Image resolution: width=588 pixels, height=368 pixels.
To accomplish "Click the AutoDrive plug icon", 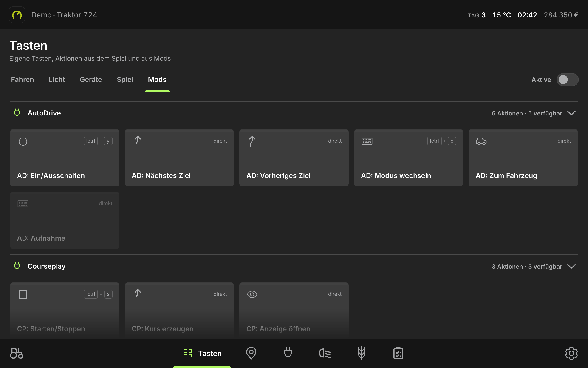I will [x=17, y=113].
